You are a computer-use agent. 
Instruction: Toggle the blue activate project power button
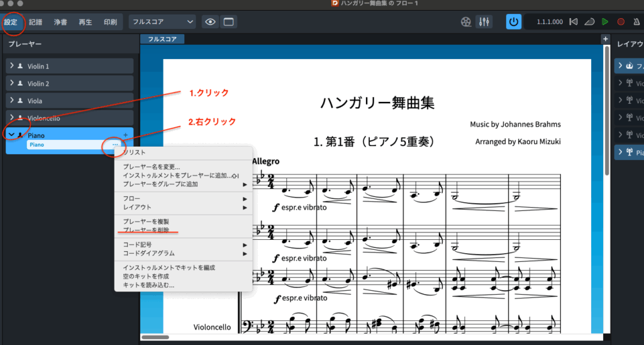tap(514, 22)
